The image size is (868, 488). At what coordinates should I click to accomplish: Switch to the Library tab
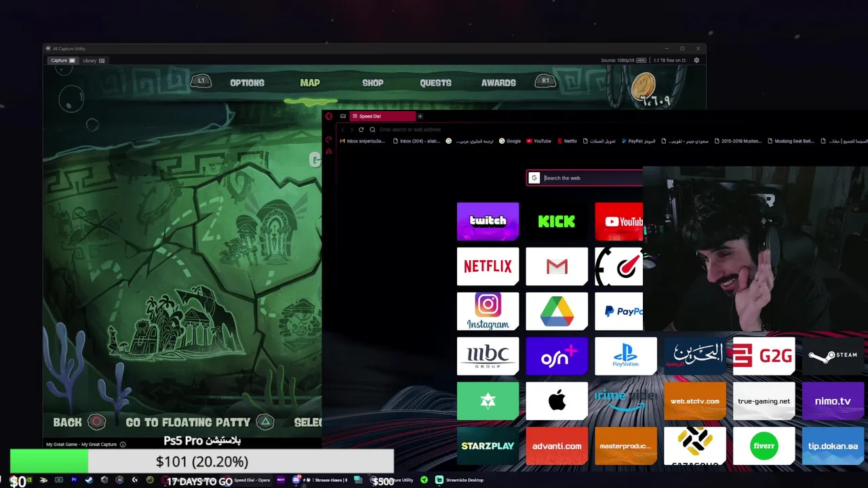[94, 60]
